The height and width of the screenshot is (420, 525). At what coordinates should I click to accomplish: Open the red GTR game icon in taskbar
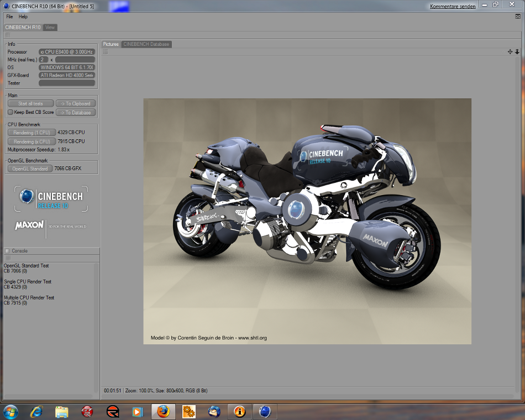pos(87,412)
